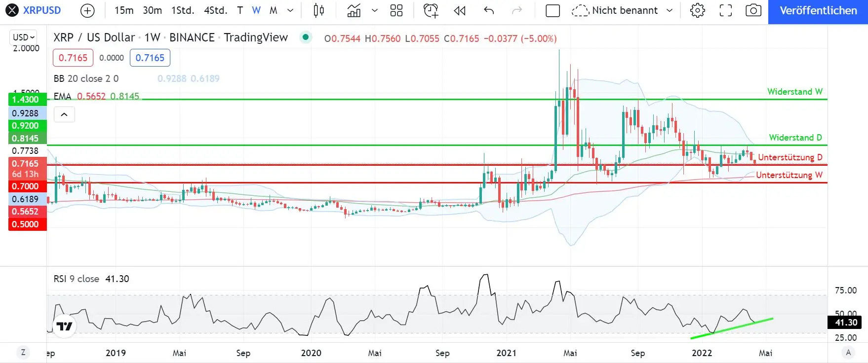
Task: Open the USD currency dropdown
Action: click(x=24, y=37)
